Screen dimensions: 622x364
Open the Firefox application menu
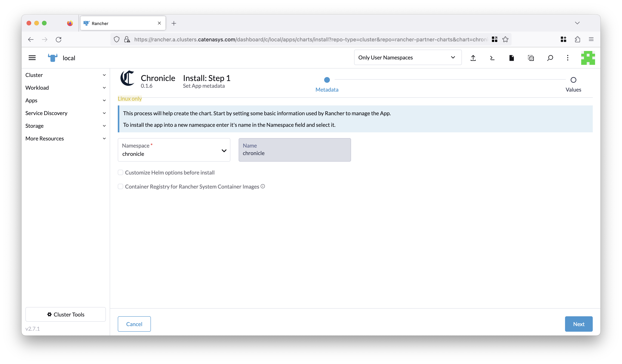point(591,39)
